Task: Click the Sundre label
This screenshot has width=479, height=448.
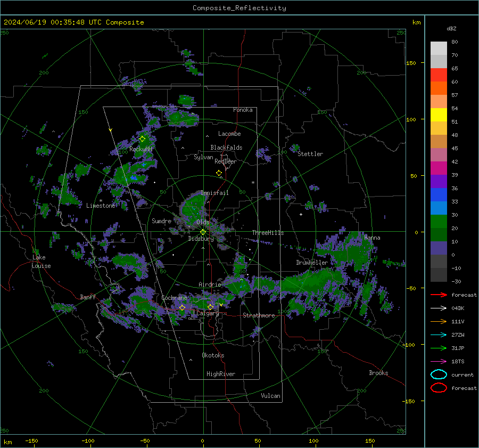Action: point(161,221)
